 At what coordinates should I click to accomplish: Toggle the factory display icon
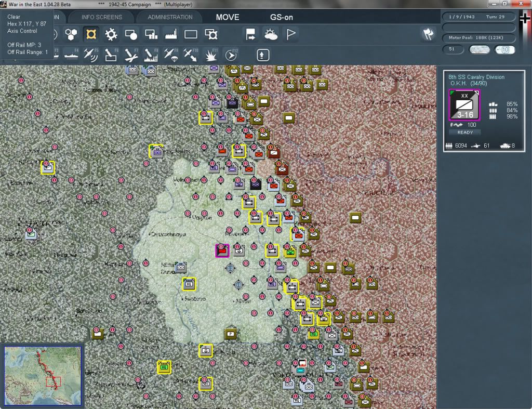click(x=171, y=34)
